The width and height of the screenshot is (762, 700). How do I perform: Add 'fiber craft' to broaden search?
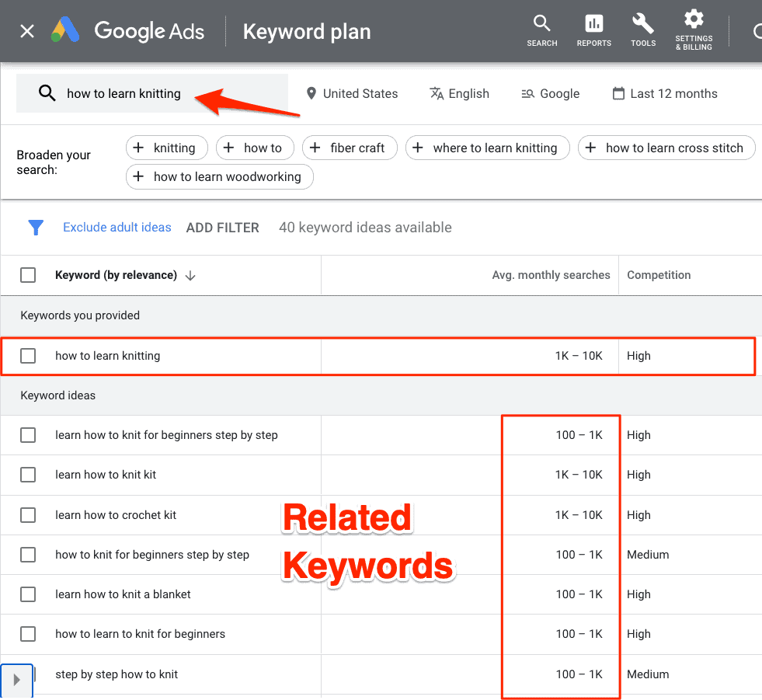[x=349, y=148]
